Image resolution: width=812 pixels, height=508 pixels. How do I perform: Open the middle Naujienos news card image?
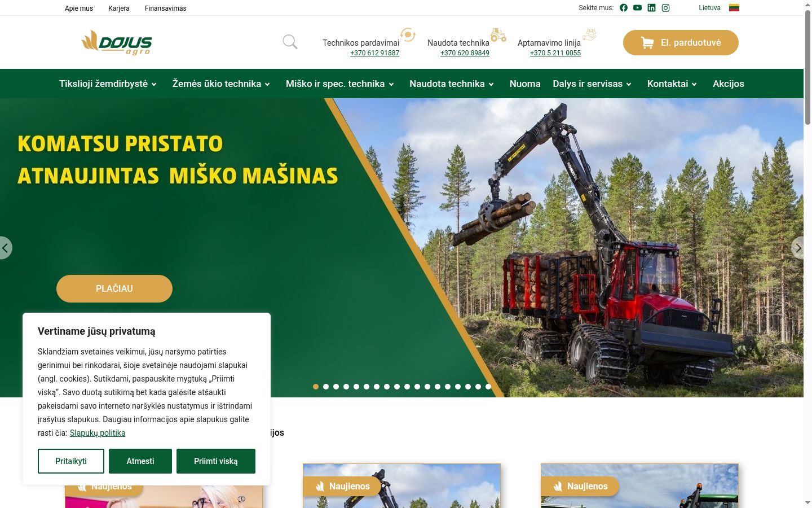pyautogui.click(x=401, y=486)
